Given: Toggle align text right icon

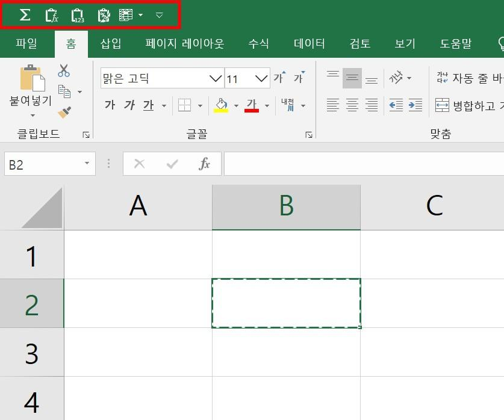Looking at the screenshot, I should 372,105.
